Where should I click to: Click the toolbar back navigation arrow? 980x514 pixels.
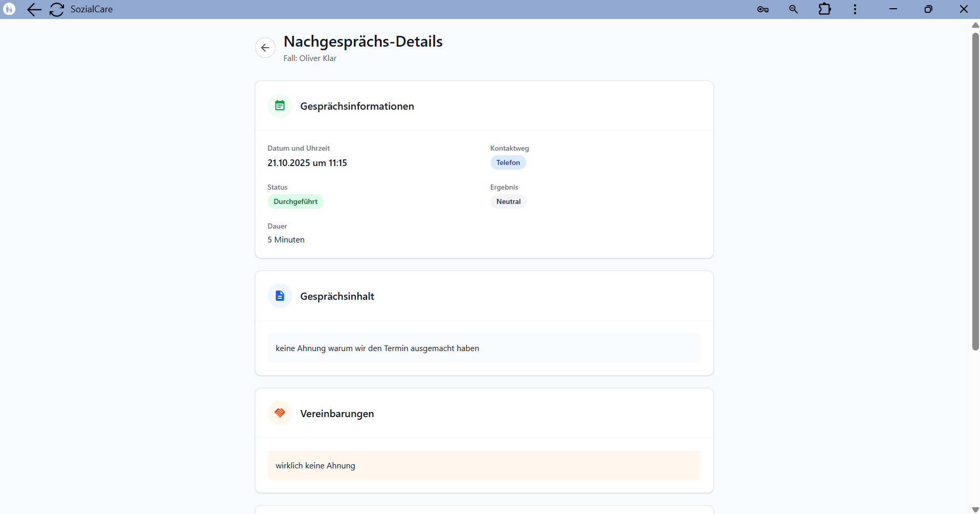point(34,9)
